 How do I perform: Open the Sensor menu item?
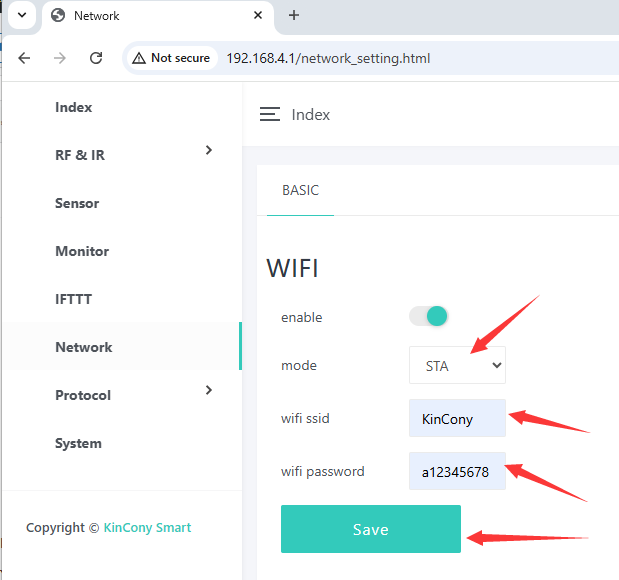click(x=77, y=203)
